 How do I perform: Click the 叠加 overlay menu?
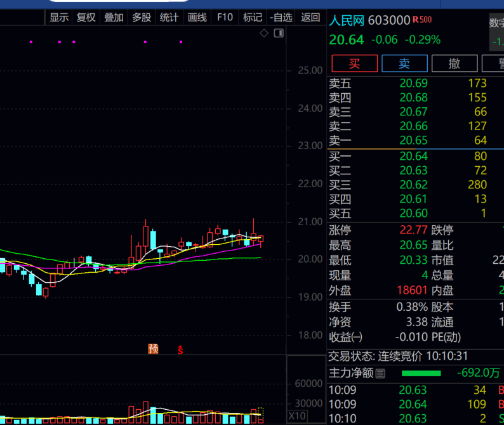(114, 17)
